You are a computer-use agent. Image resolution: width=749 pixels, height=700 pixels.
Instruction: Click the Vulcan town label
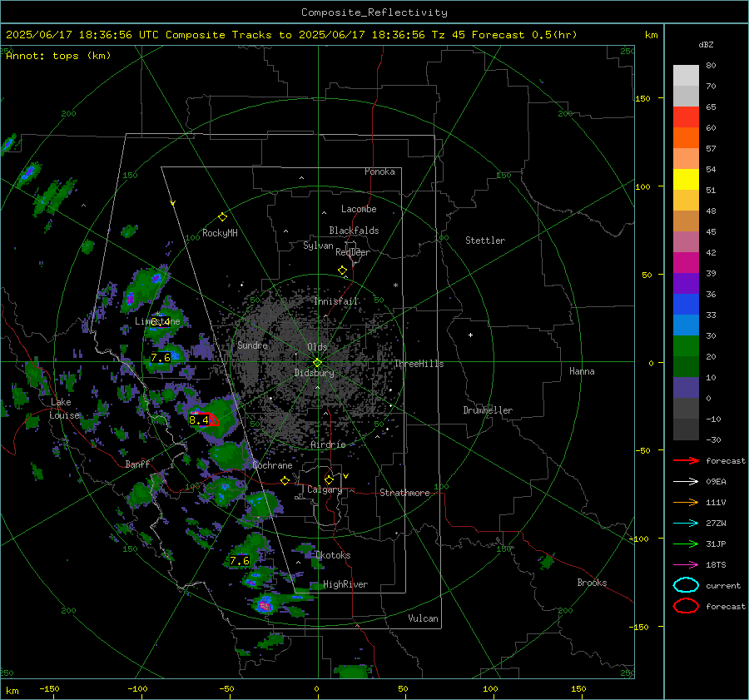[423, 618]
